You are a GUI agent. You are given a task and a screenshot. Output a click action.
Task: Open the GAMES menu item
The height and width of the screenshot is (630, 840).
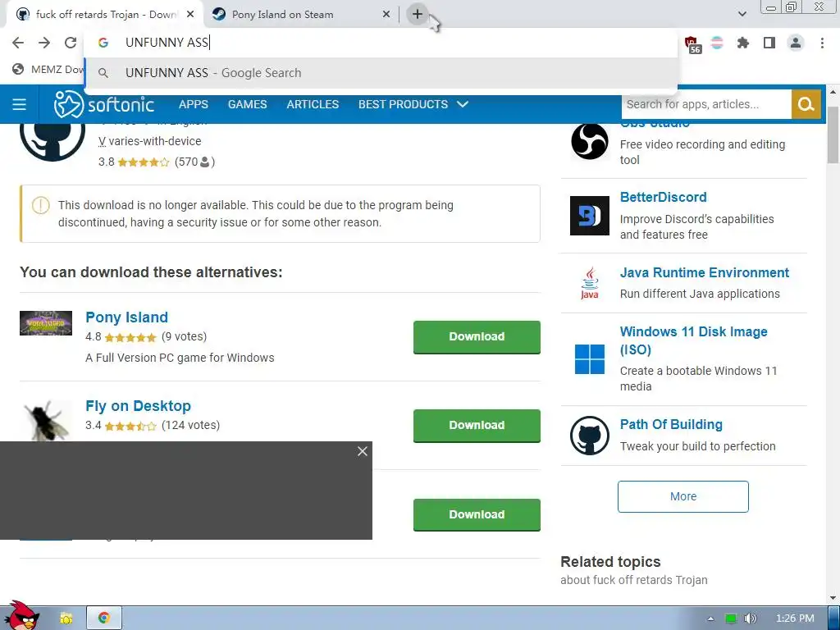click(x=247, y=104)
